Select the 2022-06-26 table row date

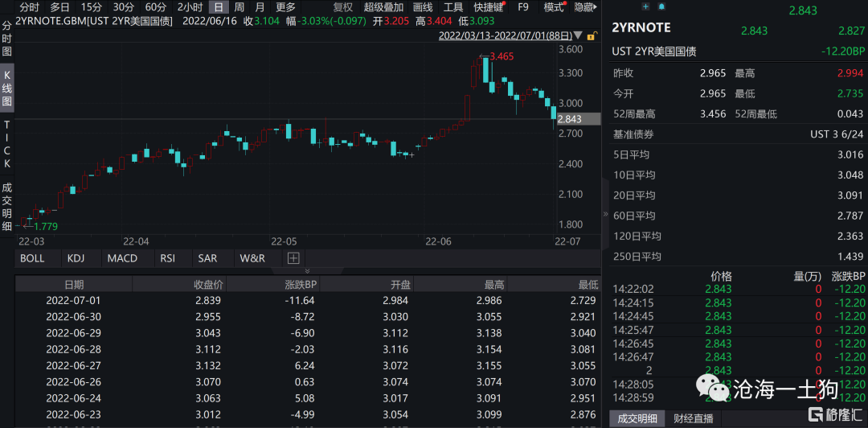tap(72, 382)
